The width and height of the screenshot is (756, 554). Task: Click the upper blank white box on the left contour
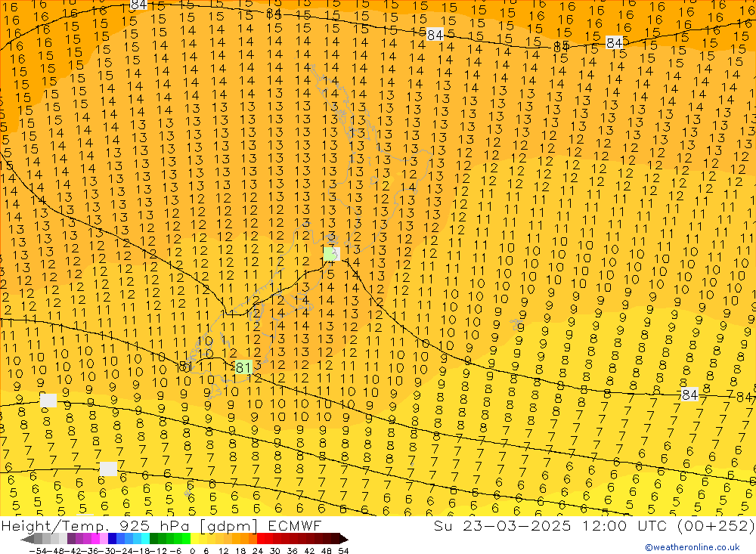(x=48, y=400)
